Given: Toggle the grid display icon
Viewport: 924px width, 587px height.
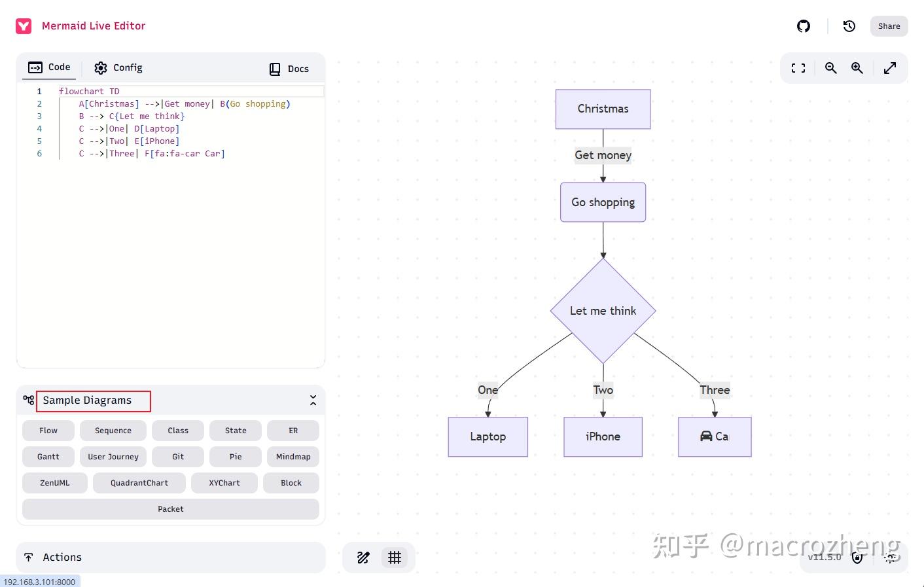Looking at the screenshot, I should click(395, 558).
